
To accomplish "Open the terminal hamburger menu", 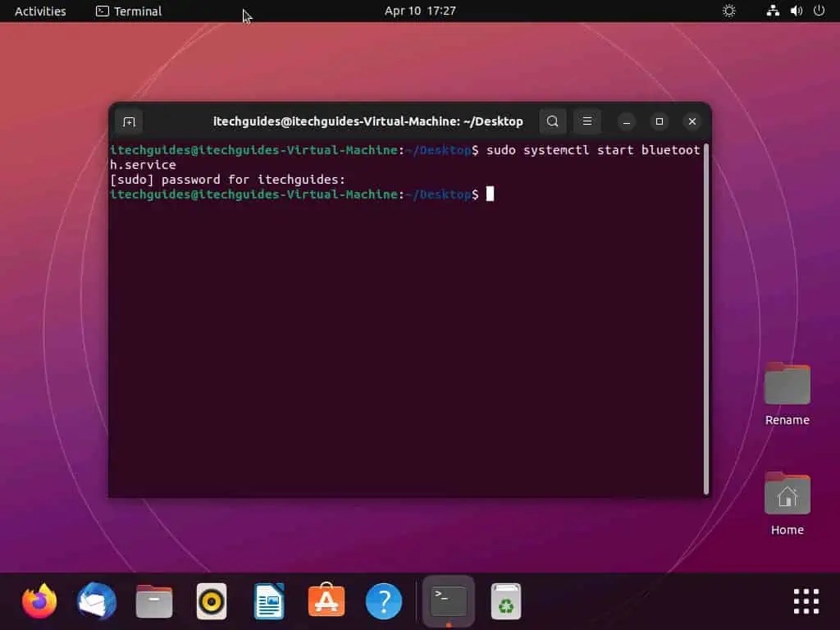I will click(587, 121).
